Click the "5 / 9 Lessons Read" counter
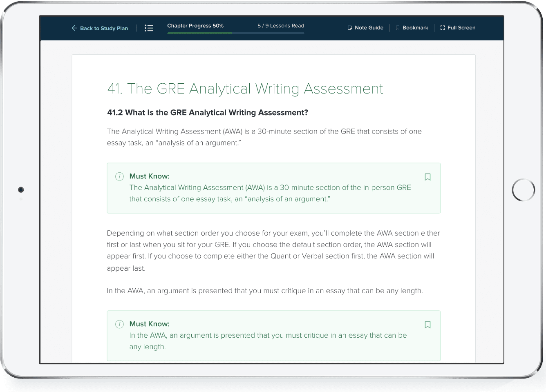The image size is (546, 392). [x=281, y=25]
